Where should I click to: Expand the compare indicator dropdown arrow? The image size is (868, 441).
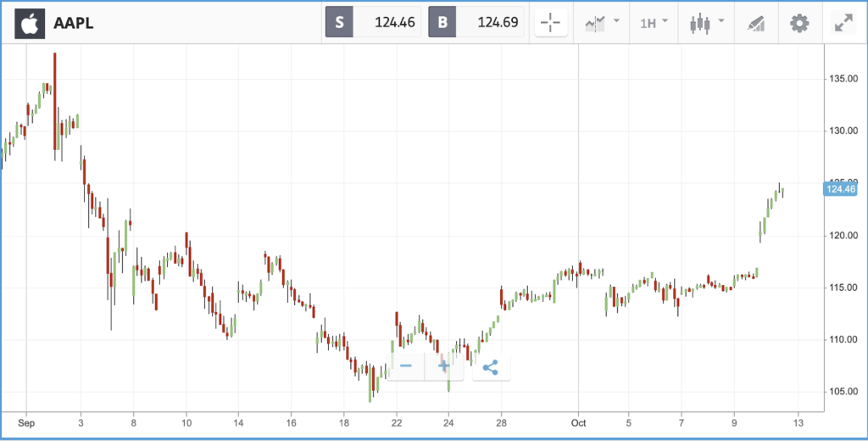point(616,21)
